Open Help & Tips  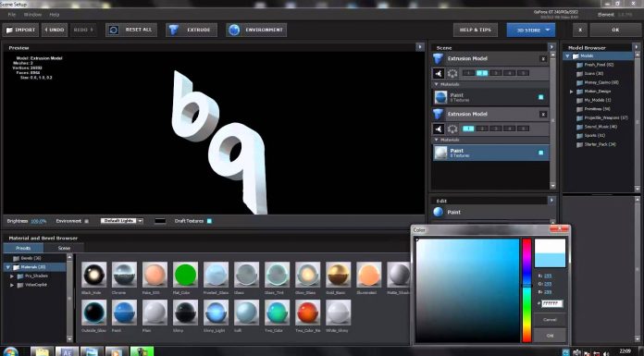[x=476, y=30]
